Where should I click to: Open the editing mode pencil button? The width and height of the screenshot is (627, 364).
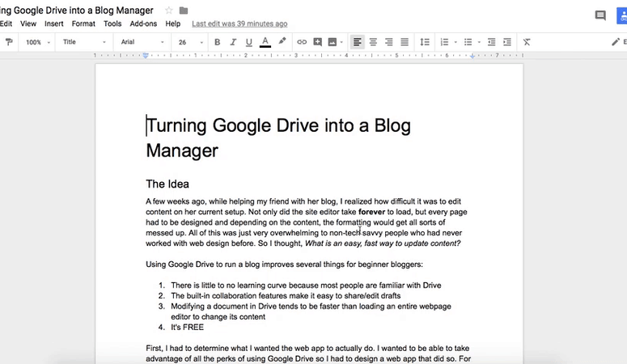(616, 42)
